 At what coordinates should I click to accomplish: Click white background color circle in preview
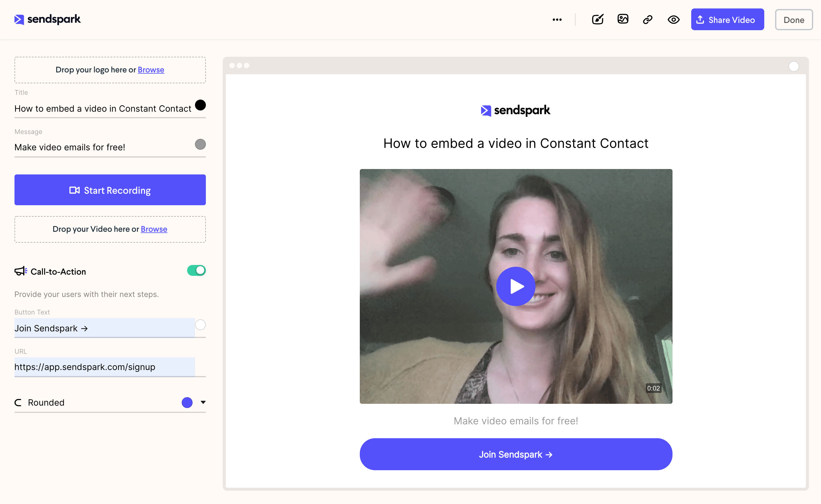point(794,66)
